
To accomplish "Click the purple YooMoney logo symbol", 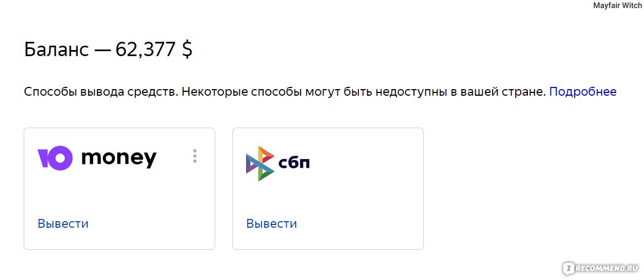I will (x=55, y=158).
